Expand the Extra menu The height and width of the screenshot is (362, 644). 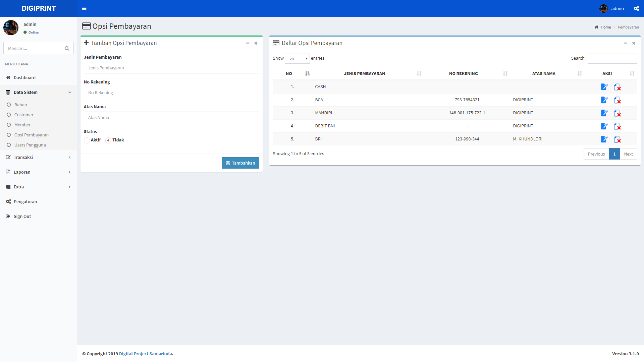tap(39, 187)
